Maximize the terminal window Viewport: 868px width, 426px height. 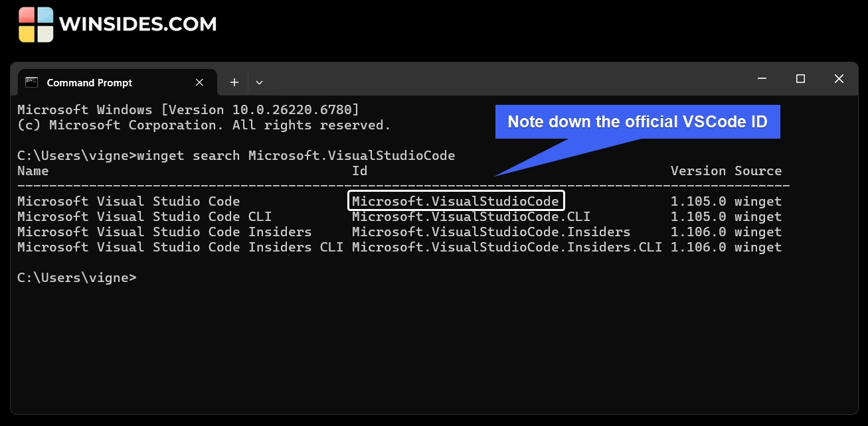tap(800, 78)
